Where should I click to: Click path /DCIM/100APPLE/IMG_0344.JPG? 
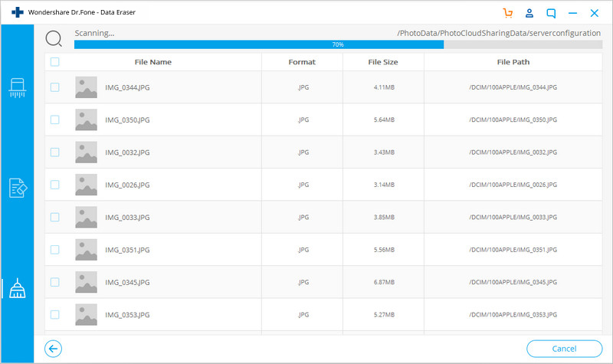point(513,87)
